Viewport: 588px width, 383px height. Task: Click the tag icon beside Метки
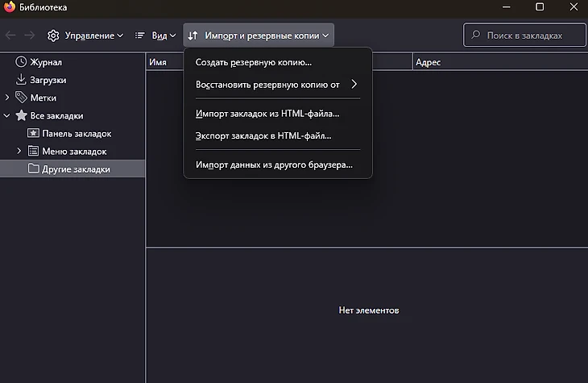pyautogui.click(x=21, y=98)
